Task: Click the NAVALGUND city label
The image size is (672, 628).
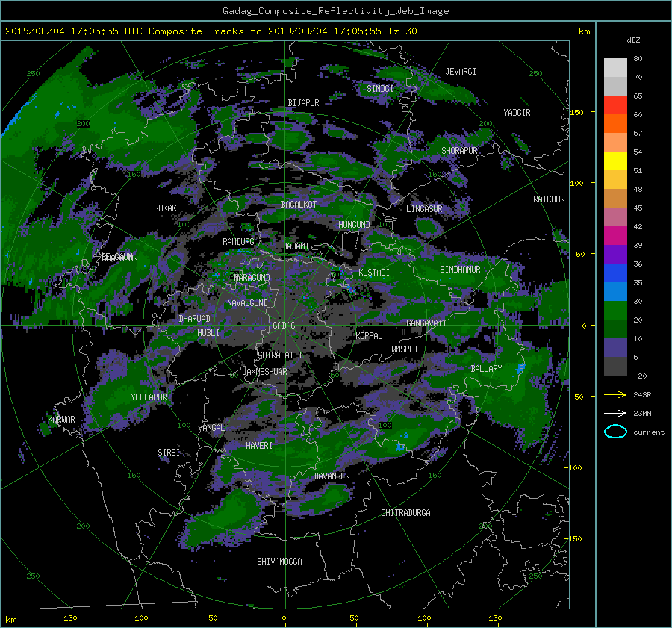Action: click(247, 303)
